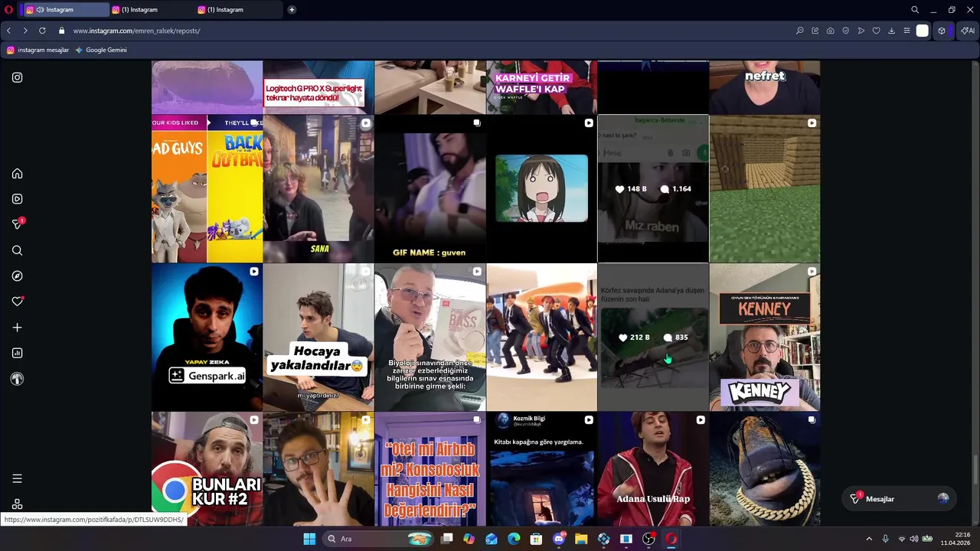Open the zoom magnifier in the address bar
Image resolution: width=980 pixels, height=551 pixels.
click(x=800, y=31)
